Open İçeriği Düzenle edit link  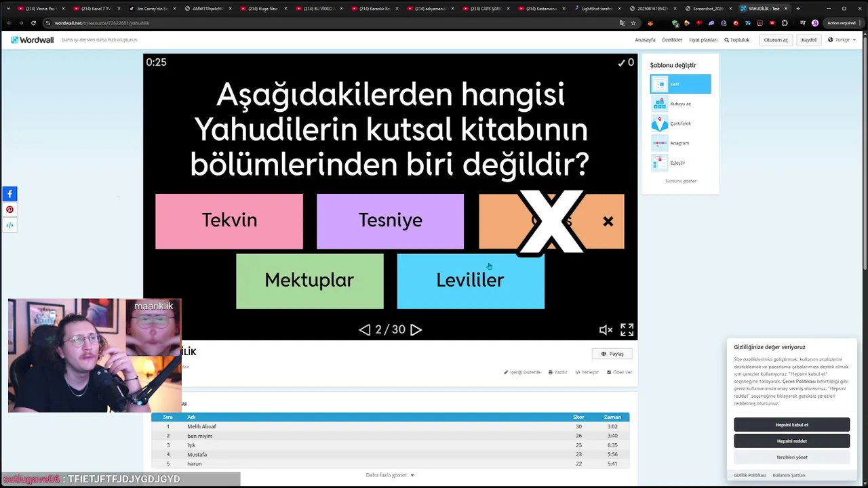522,372
